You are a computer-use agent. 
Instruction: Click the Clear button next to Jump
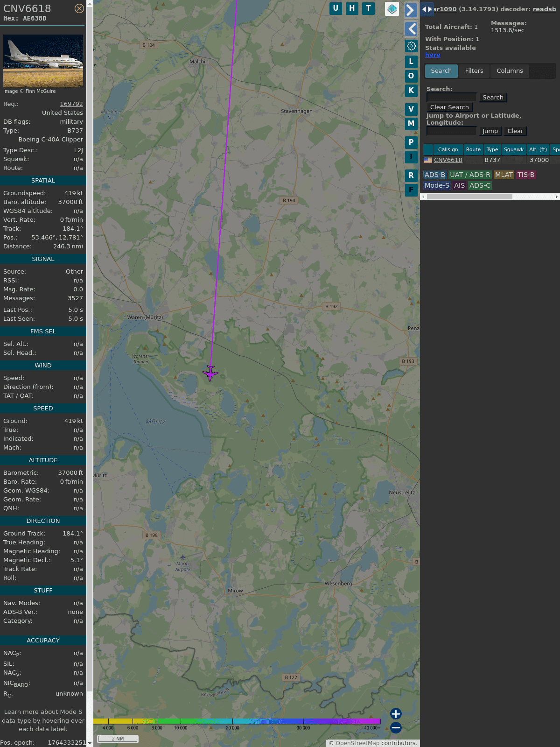coord(515,131)
